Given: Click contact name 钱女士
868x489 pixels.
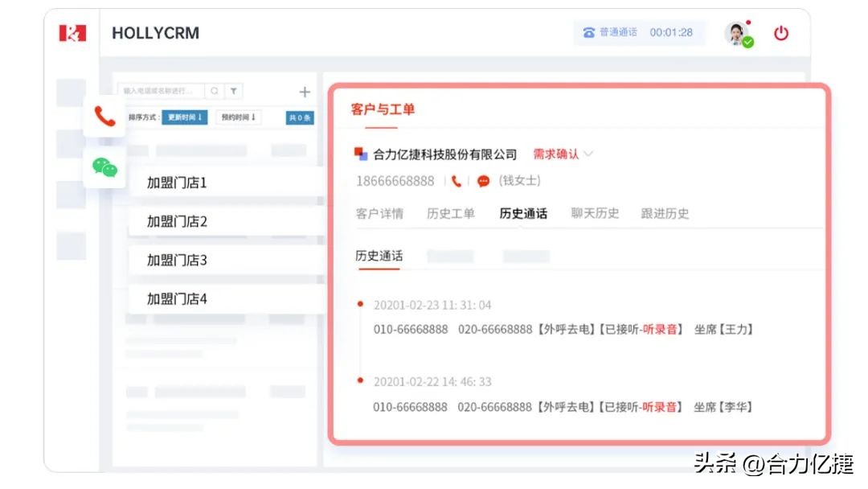Looking at the screenshot, I should click(519, 181).
